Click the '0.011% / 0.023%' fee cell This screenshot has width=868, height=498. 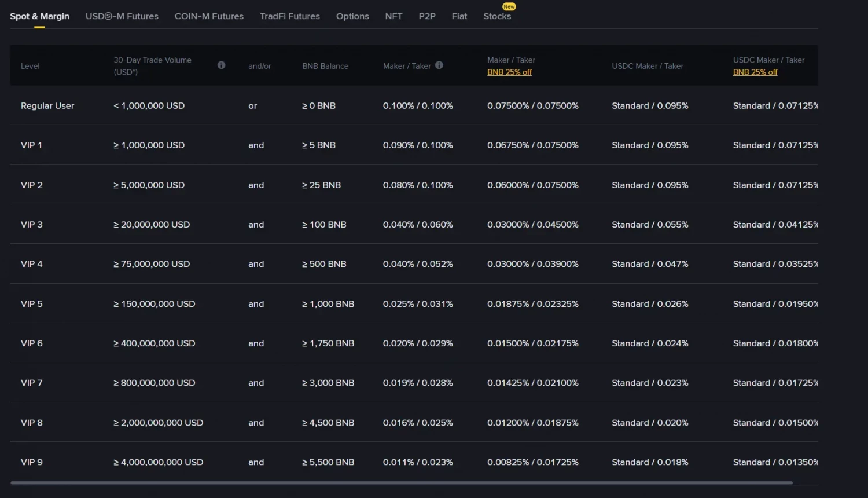pyautogui.click(x=418, y=462)
